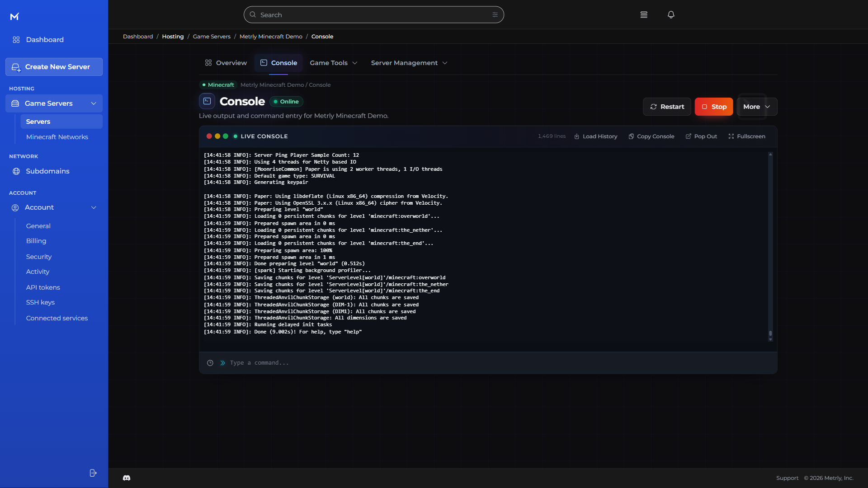Click the search filter options icon
Image resolution: width=868 pixels, height=488 pixels.
[x=495, y=15]
